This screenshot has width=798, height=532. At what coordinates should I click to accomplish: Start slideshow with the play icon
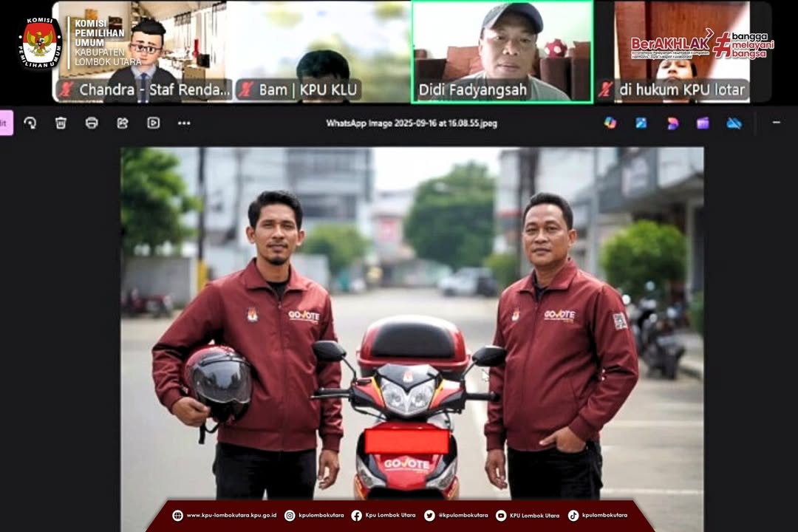click(x=153, y=123)
